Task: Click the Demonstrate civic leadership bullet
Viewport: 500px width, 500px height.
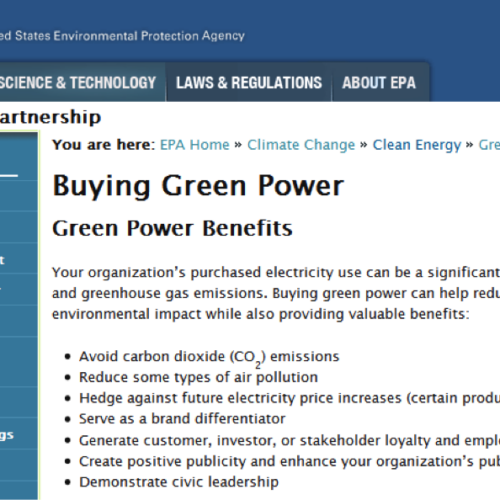Action: coord(179,482)
